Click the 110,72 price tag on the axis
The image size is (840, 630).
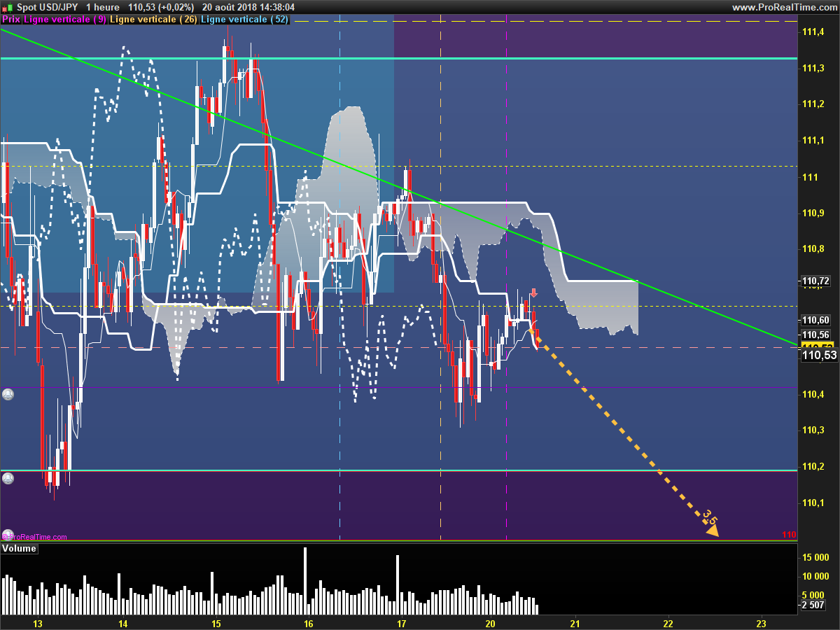click(x=815, y=281)
